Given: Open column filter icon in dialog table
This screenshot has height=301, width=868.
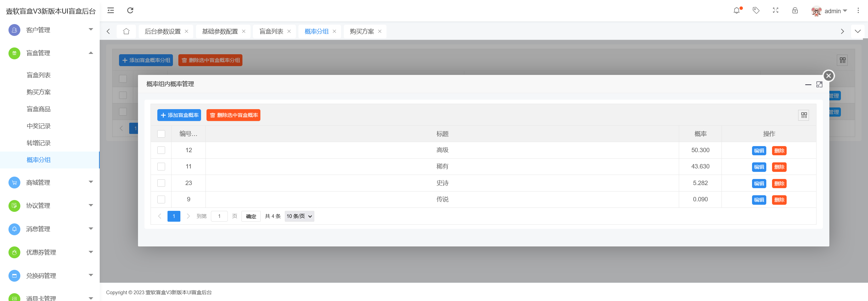Looking at the screenshot, I should [x=804, y=115].
